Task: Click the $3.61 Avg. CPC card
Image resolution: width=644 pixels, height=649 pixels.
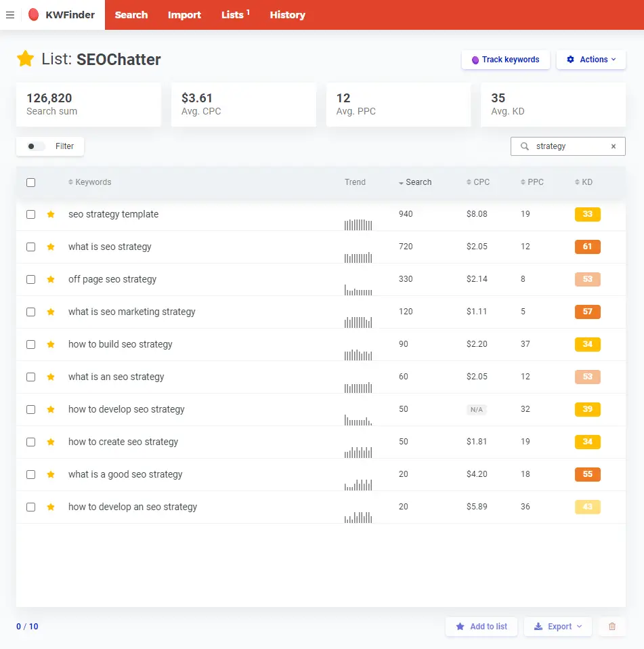Action: coord(244,104)
